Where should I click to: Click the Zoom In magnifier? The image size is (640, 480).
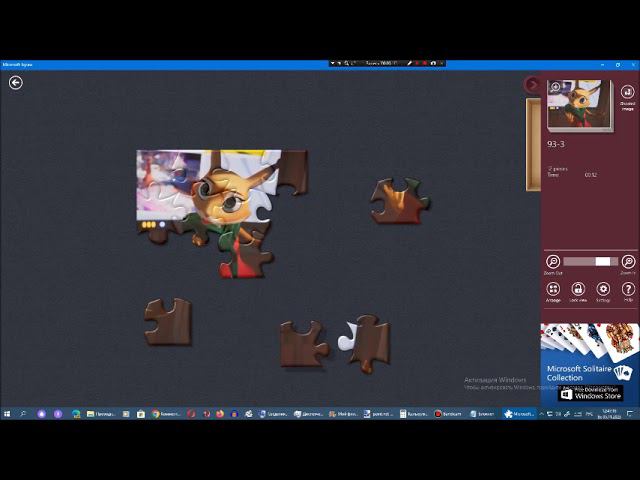[628, 262]
